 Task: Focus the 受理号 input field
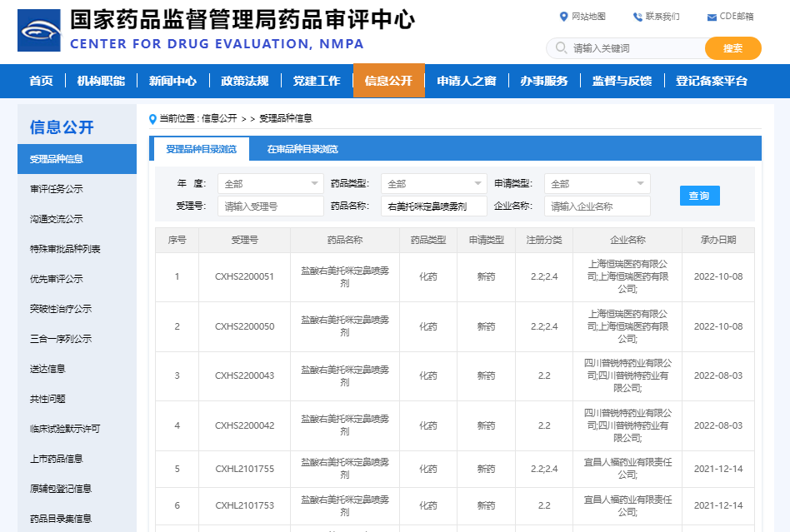pos(270,206)
